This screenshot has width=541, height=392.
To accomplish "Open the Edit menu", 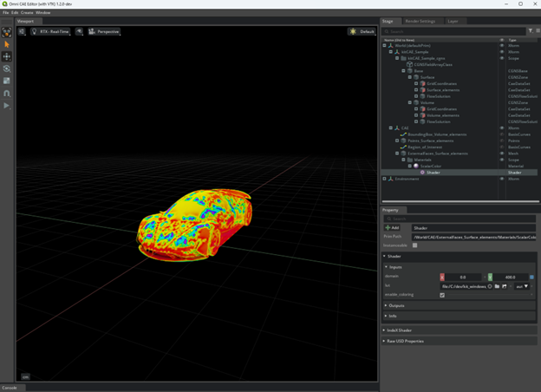I will click(x=15, y=12).
